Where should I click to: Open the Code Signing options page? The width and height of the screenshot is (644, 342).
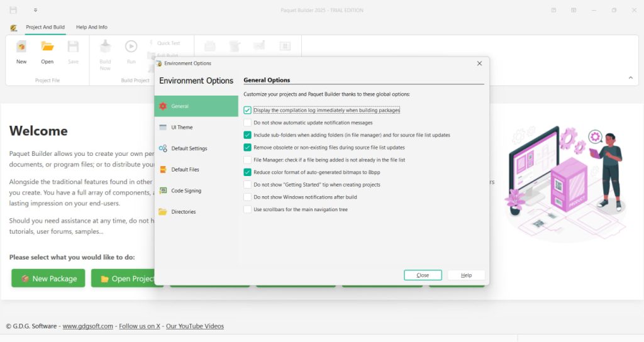pyautogui.click(x=196, y=190)
